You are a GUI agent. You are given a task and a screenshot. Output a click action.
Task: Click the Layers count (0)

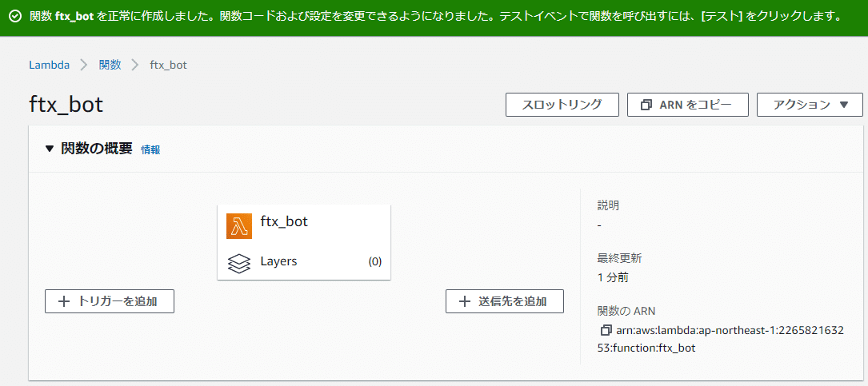click(x=374, y=261)
